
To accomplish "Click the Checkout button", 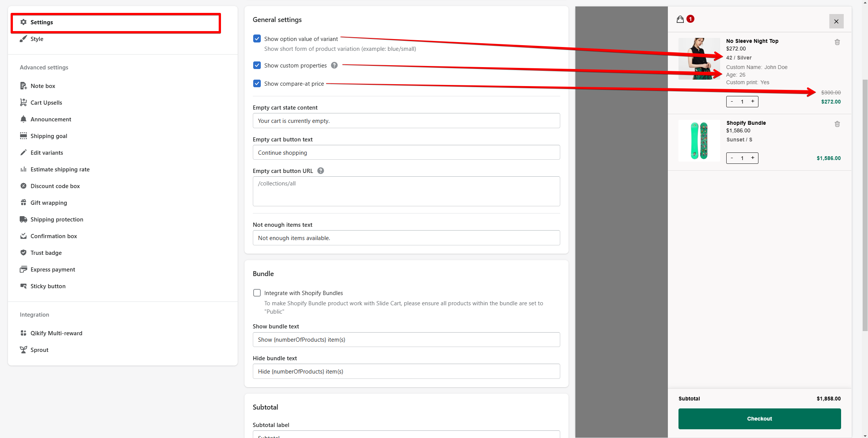I will pos(759,419).
